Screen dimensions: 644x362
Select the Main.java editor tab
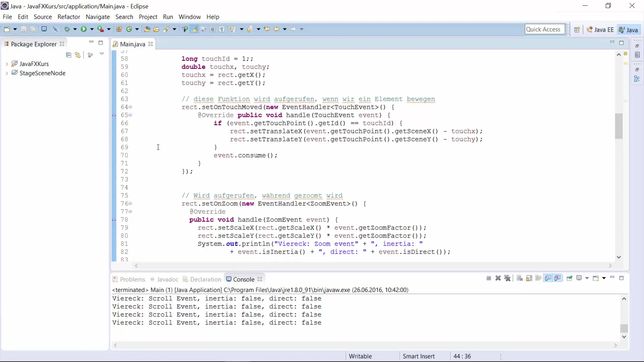coord(132,44)
